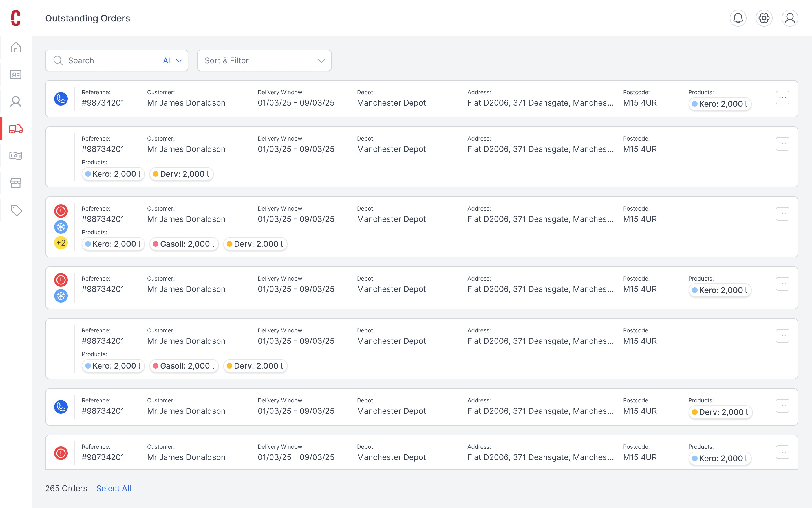Click alert icon on Kero-only order with snowflake
The width and height of the screenshot is (812, 508).
(x=61, y=280)
